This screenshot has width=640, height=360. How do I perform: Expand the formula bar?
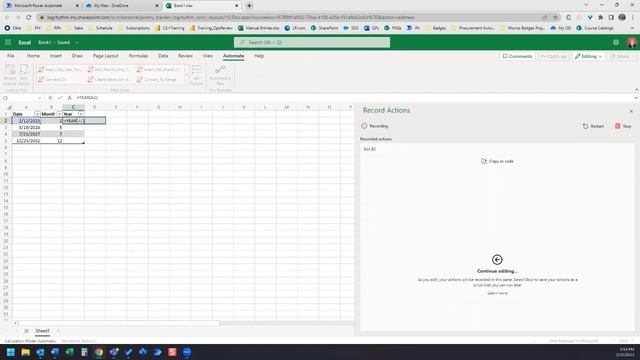[636, 98]
